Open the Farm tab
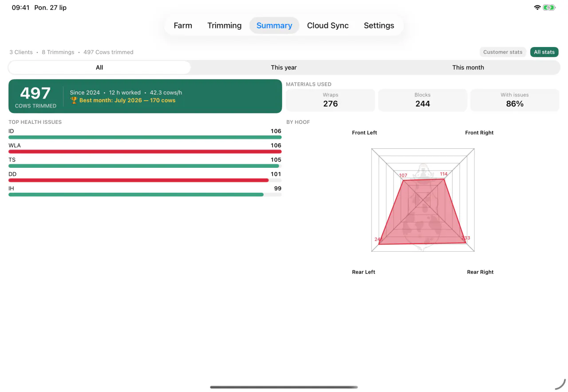Image resolution: width=568 pixels, height=392 pixels. tap(183, 25)
